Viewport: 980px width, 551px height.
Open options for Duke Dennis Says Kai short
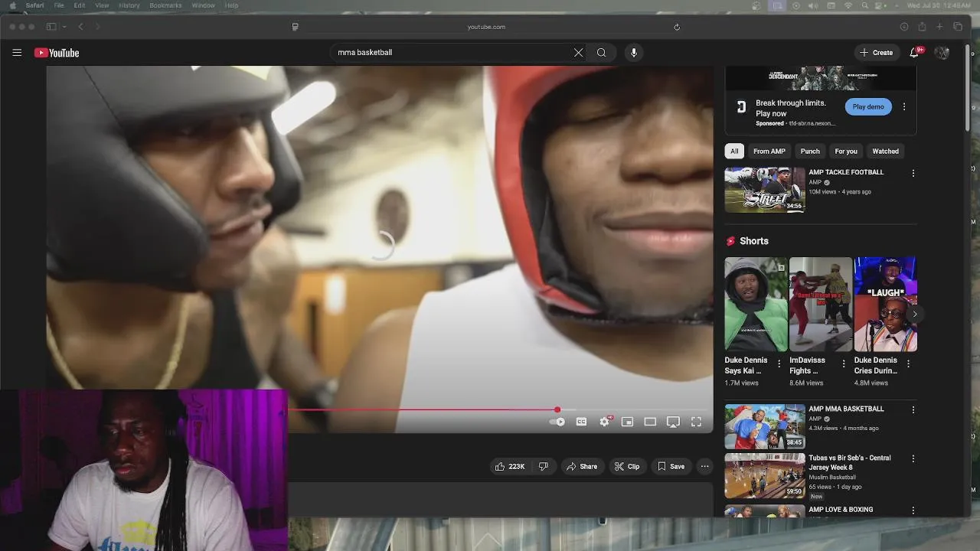point(779,364)
